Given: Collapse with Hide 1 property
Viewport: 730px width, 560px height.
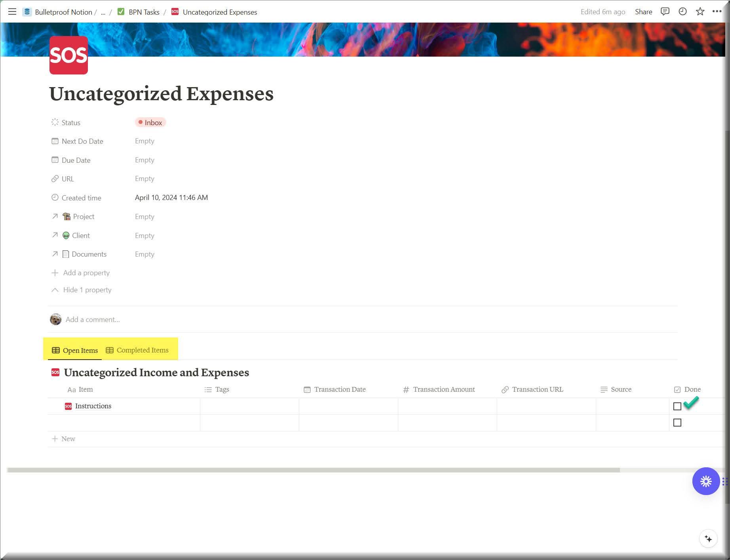Looking at the screenshot, I should pos(81,290).
